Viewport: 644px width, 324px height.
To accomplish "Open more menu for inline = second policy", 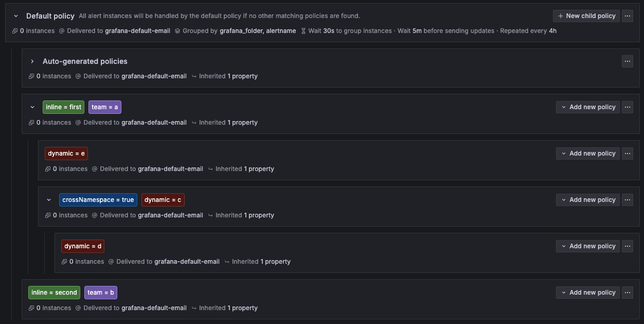I will coord(627,293).
